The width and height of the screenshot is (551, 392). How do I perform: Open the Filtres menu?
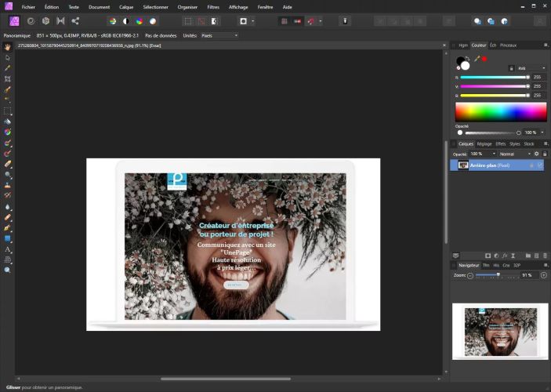pos(213,6)
